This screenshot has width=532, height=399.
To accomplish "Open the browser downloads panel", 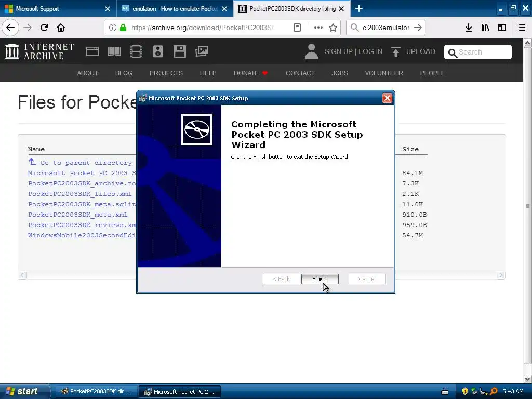I will click(x=468, y=28).
